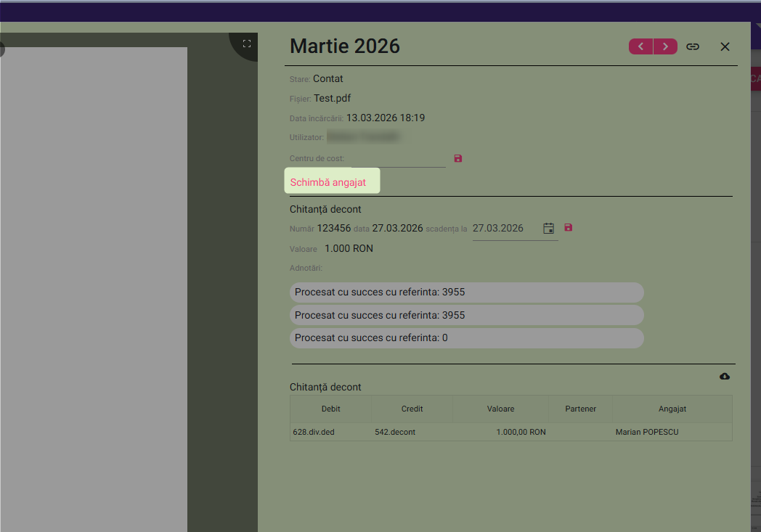761x532 pixels.
Task: Click the Angajat column header
Action: 672,409
